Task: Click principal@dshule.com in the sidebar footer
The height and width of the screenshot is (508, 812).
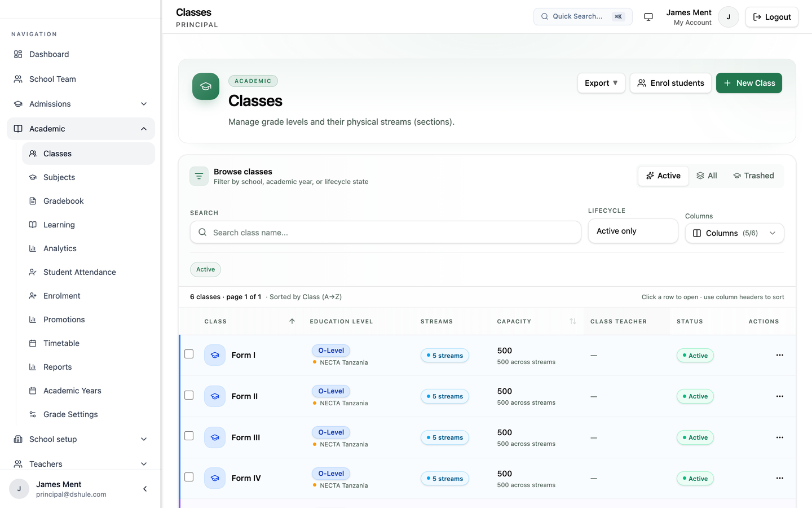Action: [x=71, y=494]
